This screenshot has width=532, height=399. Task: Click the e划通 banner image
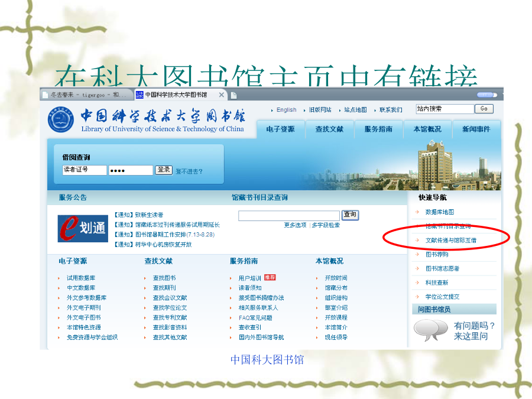click(83, 228)
